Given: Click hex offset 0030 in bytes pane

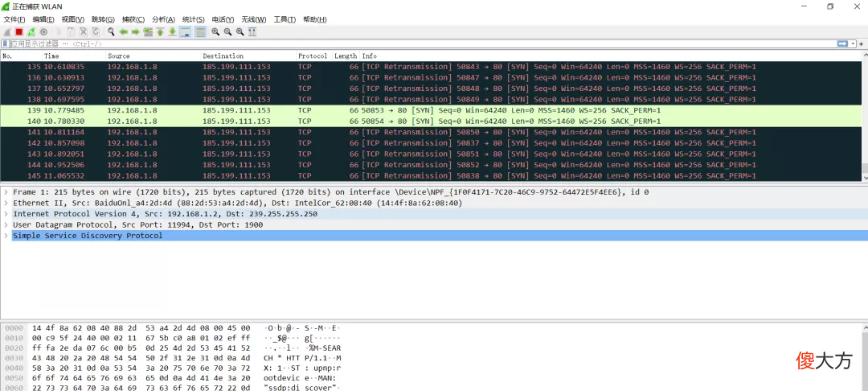Looking at the screenshot, I should click(12, 357).
